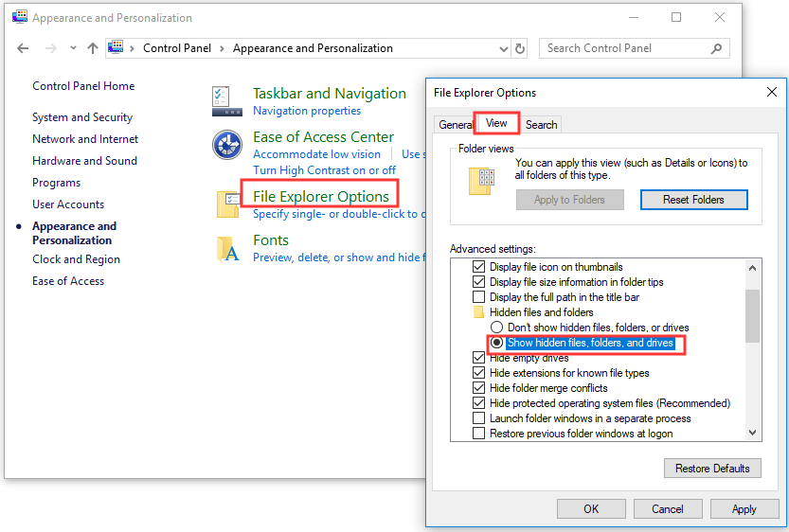Click the Control Panel icon in address bar
This screenshot has height=532, width=789.
point(116,47)
